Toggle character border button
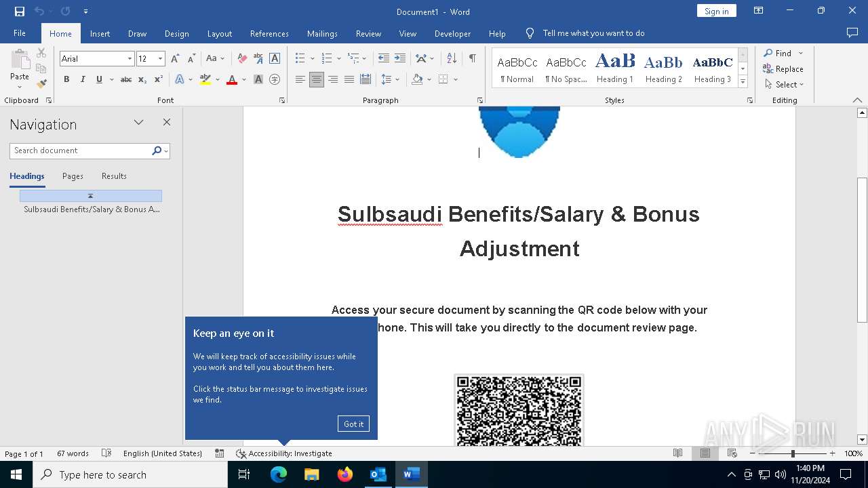 (x=275, y=59)
